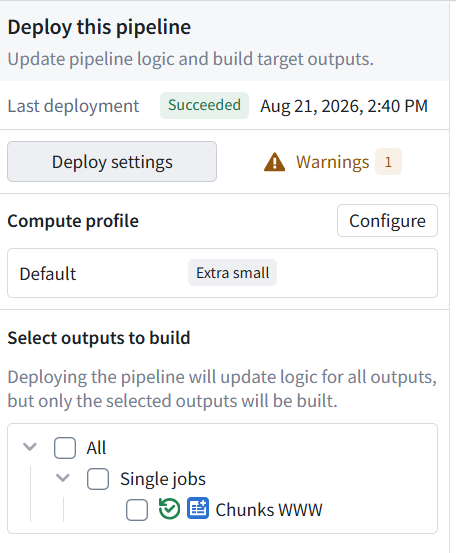Click the Warnings triangle icon
This screenshot has width=456, height=553.
coord(274,162)
